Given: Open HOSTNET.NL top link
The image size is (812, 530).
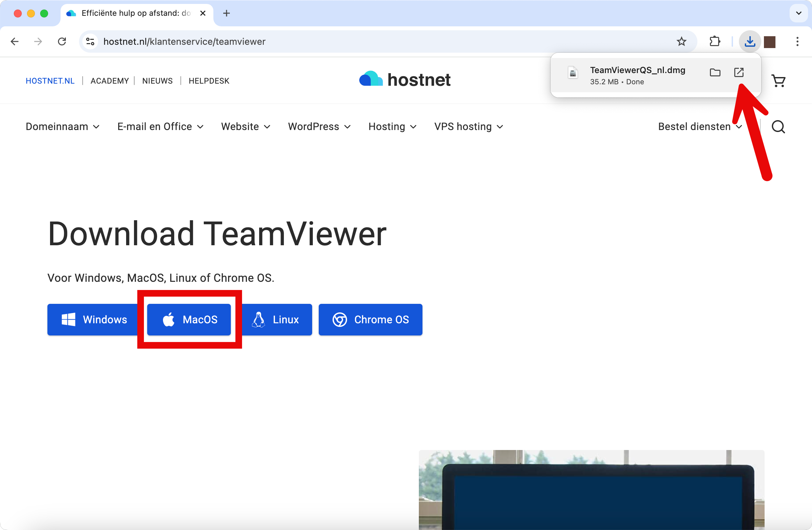Looking at the screenshot, I should 50,81.
